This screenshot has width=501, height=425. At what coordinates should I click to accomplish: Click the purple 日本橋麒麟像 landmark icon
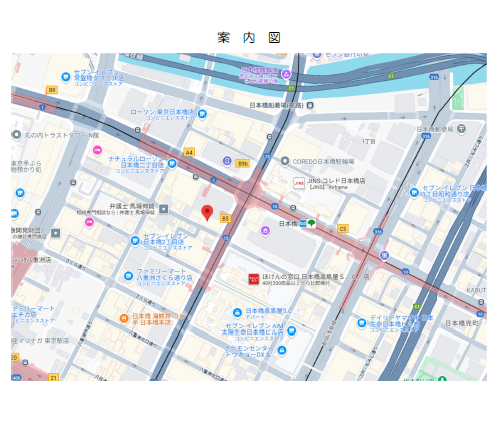(286, 74)
